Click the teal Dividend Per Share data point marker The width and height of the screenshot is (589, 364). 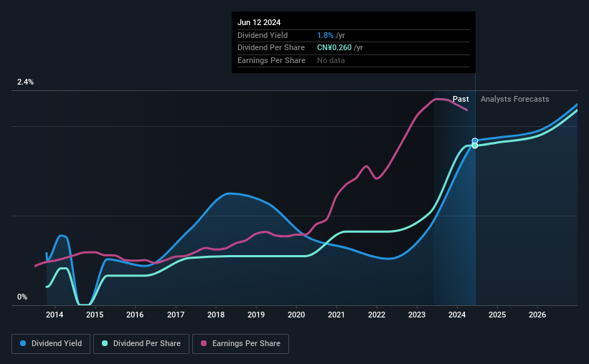pyautogui.click(x=475, y=145)
